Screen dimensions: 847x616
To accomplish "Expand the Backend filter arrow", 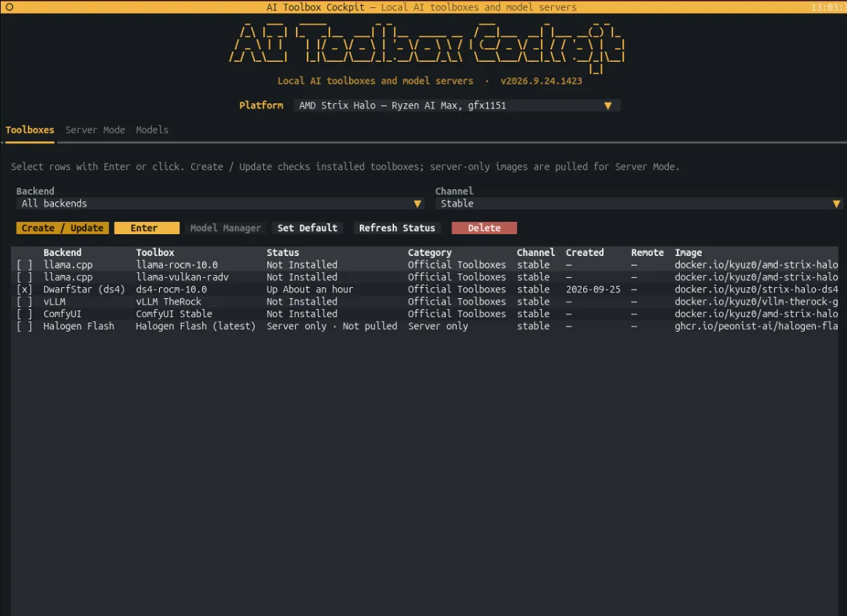I will click(x=417, y=204).
